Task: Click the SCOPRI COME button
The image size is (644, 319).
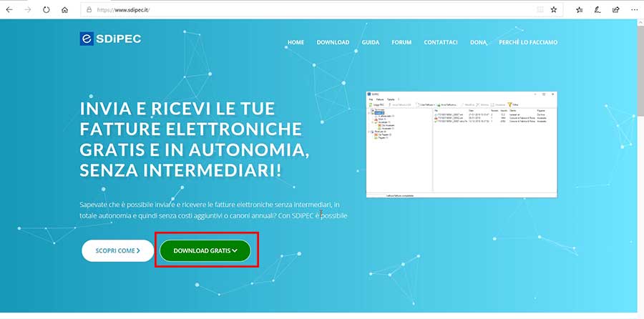Action: [117, 250]
